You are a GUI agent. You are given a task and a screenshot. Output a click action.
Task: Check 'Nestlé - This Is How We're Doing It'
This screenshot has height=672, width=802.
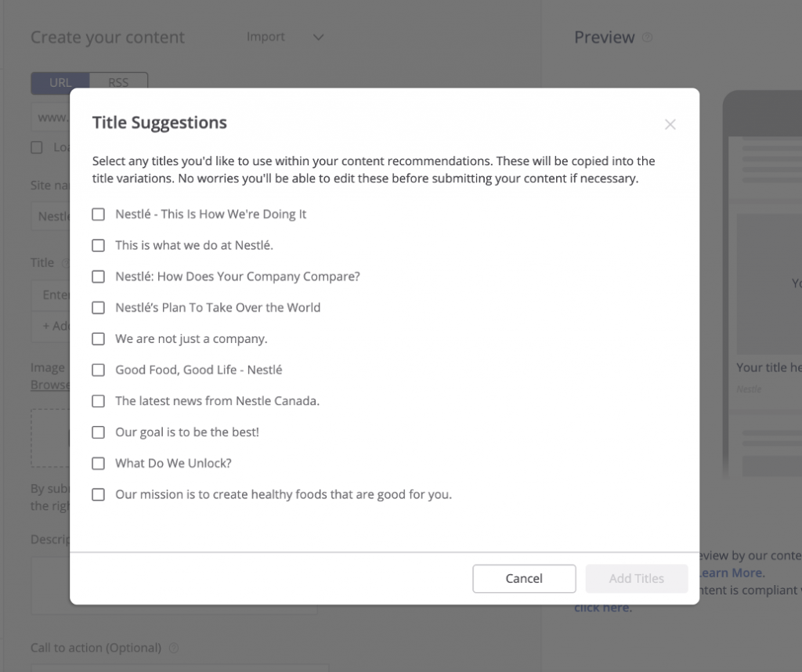[x=99, y=214]
